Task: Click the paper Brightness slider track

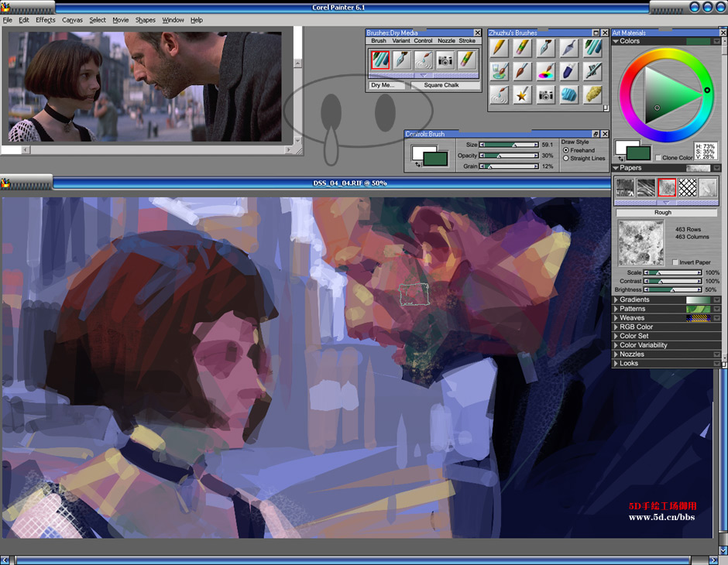Action: coord(673,289)
